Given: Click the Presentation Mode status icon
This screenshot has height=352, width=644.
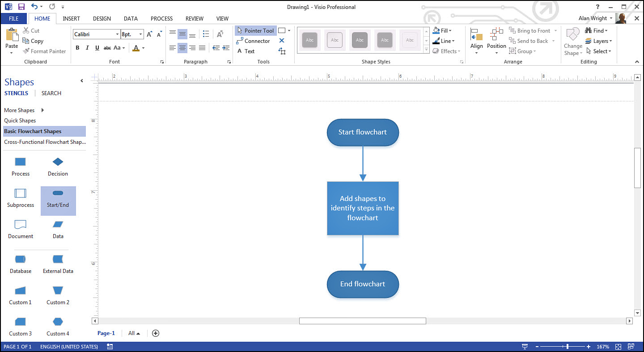Looking at the screenshot, I should pyautogui.click(x=525, y=347).
